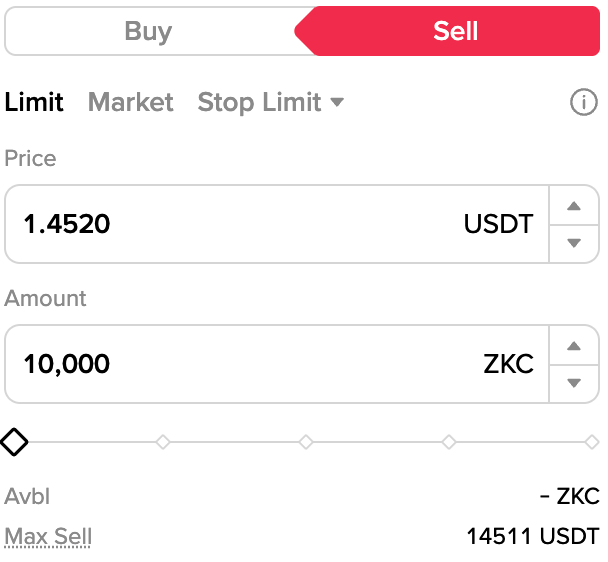Click the Price input field
Image resolution: width=608 pixels, height=562 pixels.
[x=240, y=224]
